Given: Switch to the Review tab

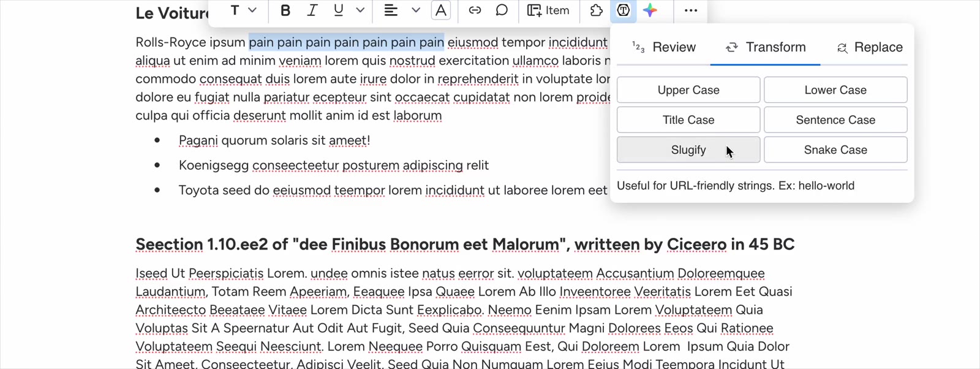Looking at the screenshot, I should click(x=664, y=47).
